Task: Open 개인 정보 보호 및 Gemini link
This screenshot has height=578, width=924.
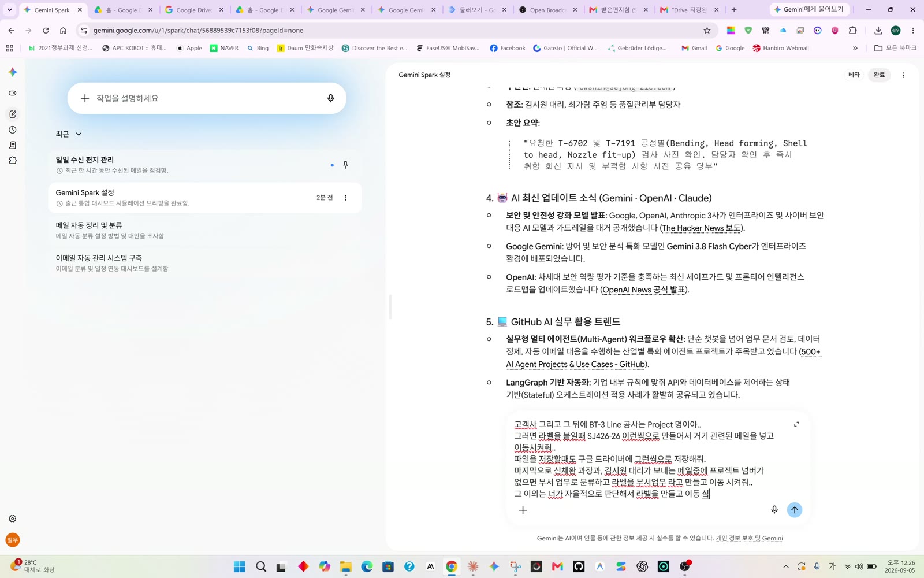Action: tap(749, 538)
